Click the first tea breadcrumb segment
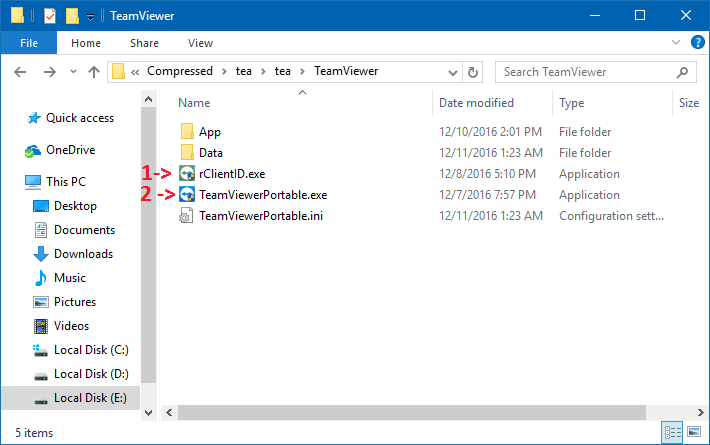The width and height of the screenshot is (710, 445). [244, 71]
